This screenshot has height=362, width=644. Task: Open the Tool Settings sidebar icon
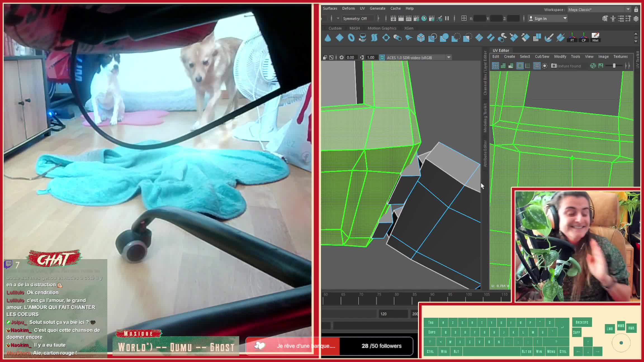coord(628,19)
